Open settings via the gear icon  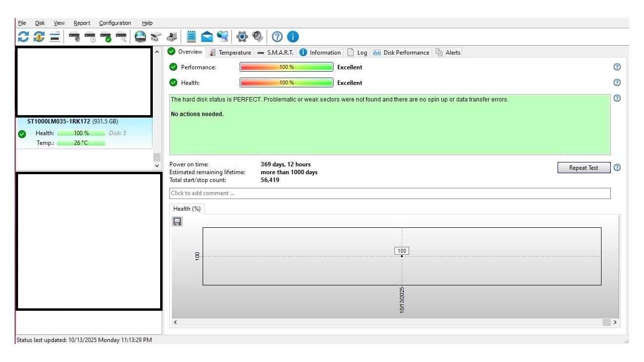[242, 37]
